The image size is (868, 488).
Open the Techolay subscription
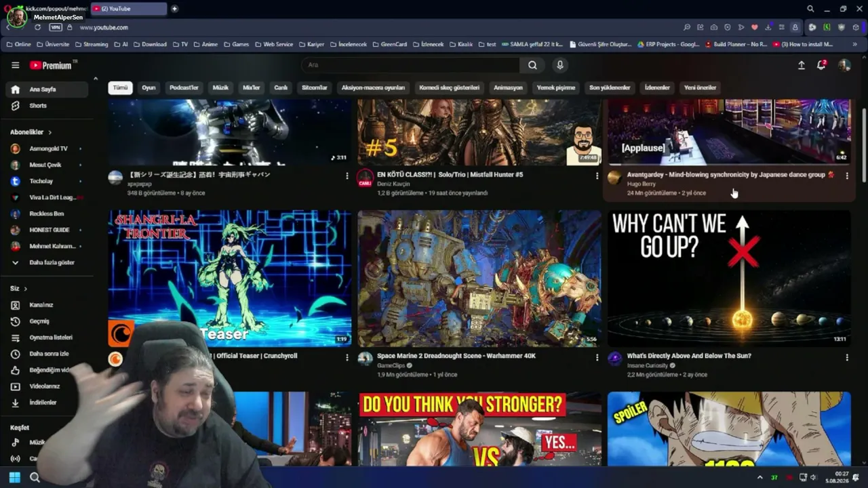(47, 181)
